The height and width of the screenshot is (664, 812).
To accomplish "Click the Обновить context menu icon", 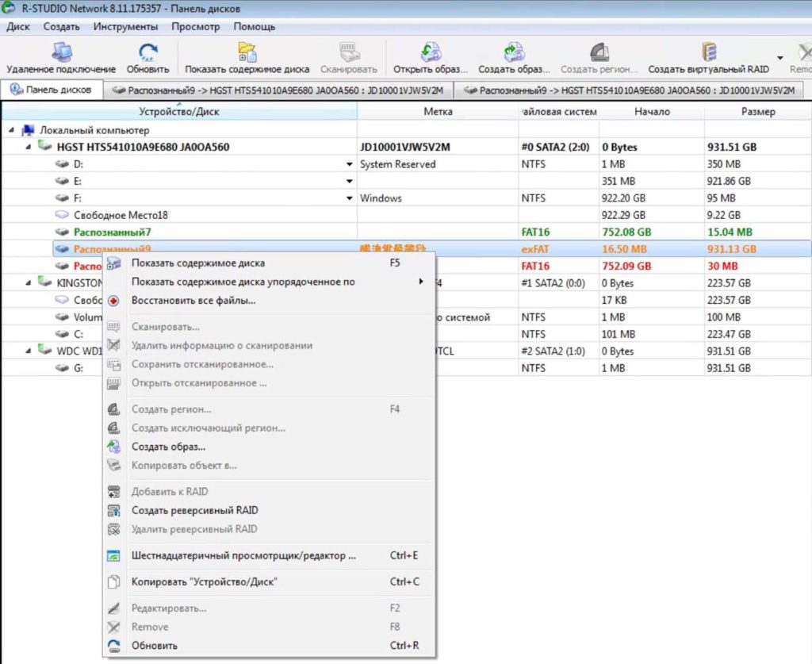I will tap(113, 646).
